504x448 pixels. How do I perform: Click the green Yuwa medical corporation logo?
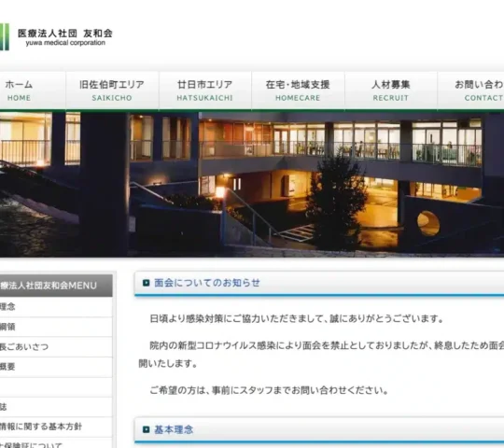(5, 36)
